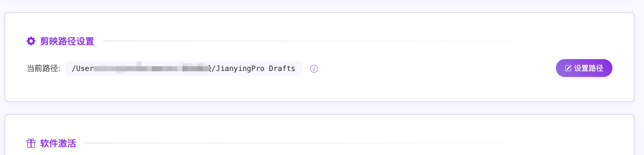Click the gear icon beside 剪映路径设置
Image resolution: width=644 pixels, height=155 pixels.
point(31,41)
